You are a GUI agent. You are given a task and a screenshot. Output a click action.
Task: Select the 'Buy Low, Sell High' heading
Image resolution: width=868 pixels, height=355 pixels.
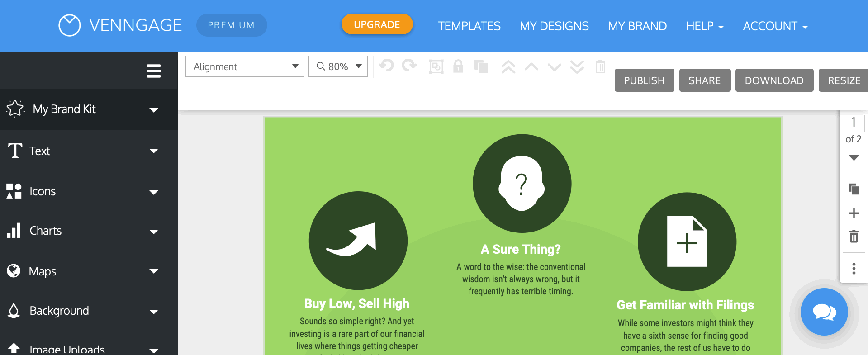(357, 304)
